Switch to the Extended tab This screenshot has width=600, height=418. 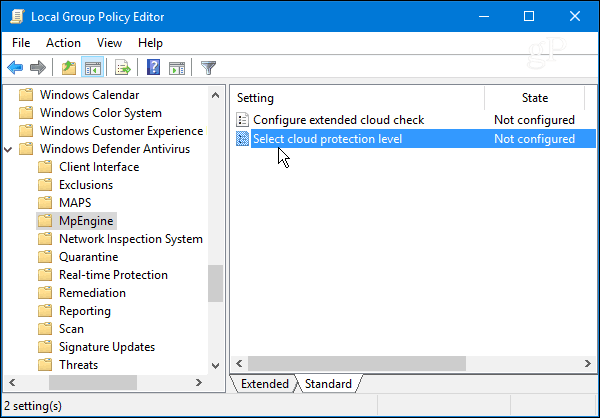(x=264, y=384)
